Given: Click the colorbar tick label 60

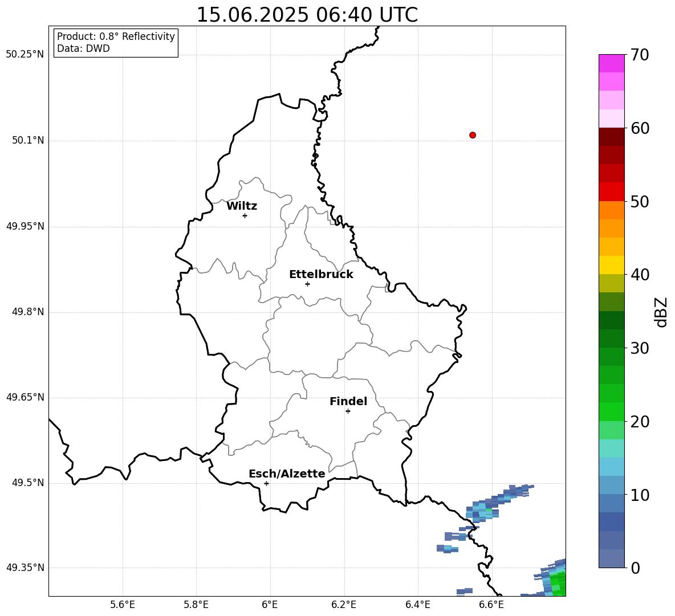Looking at the screenshot, I should click(x=640, y=128).
